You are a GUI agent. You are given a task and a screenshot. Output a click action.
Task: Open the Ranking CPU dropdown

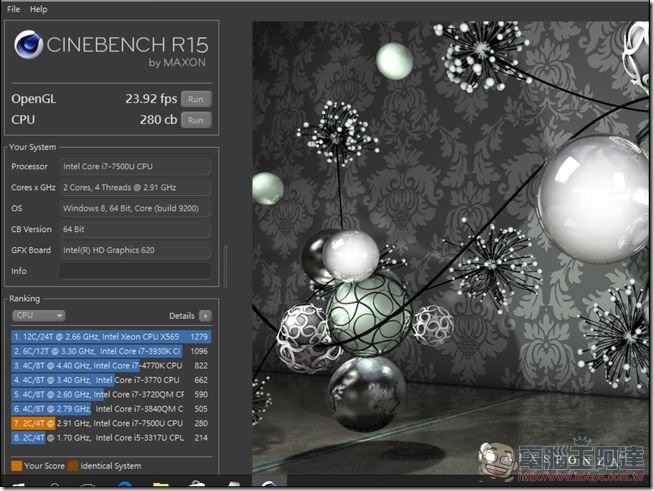pos(38,315)
